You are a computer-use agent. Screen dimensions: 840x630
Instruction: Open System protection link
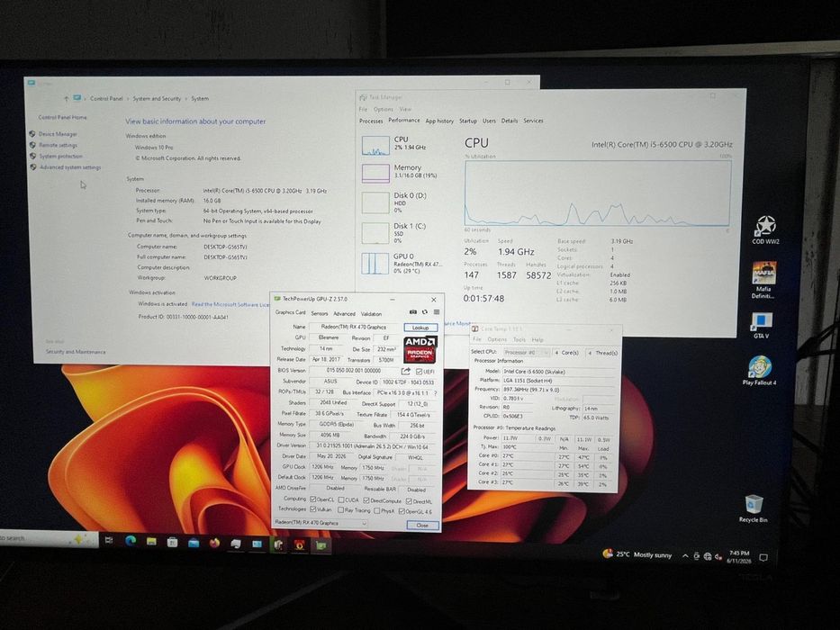click(60, 157)
